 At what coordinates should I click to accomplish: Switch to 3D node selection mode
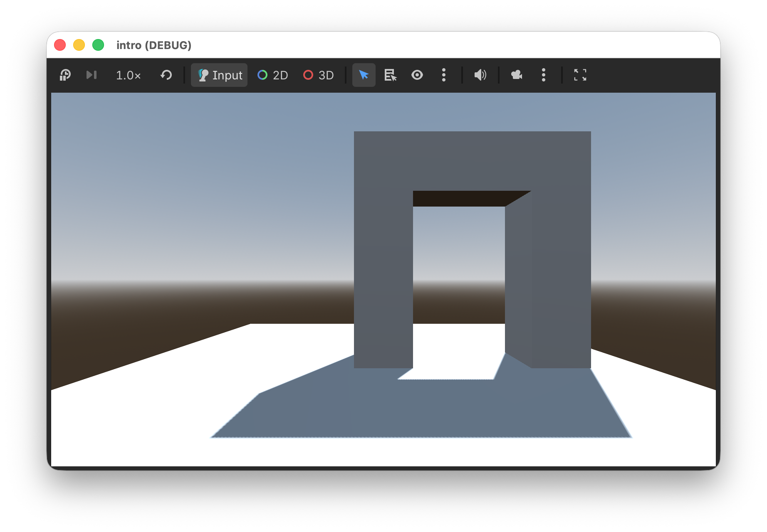tap(319, 75)
